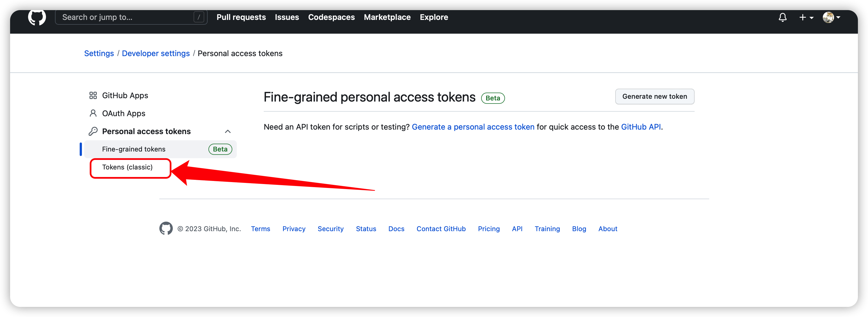
Task: Open the Developer settings breadcrumb link
Action: click(156, 54)
